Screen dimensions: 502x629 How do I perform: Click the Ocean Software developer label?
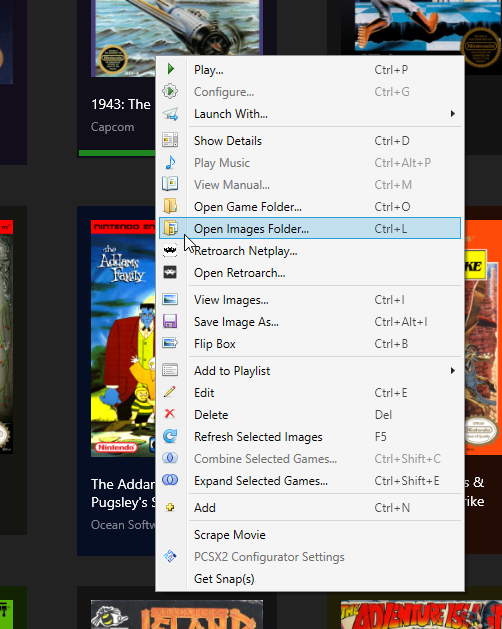[123, 524]
